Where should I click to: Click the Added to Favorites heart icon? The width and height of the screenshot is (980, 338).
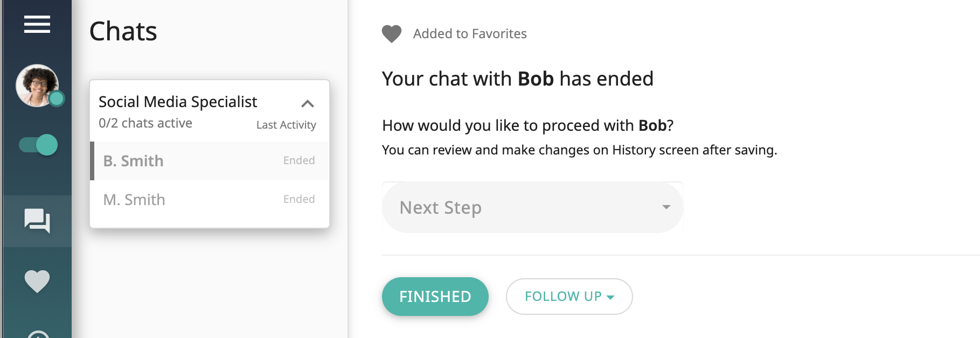(x=391, y=33)
